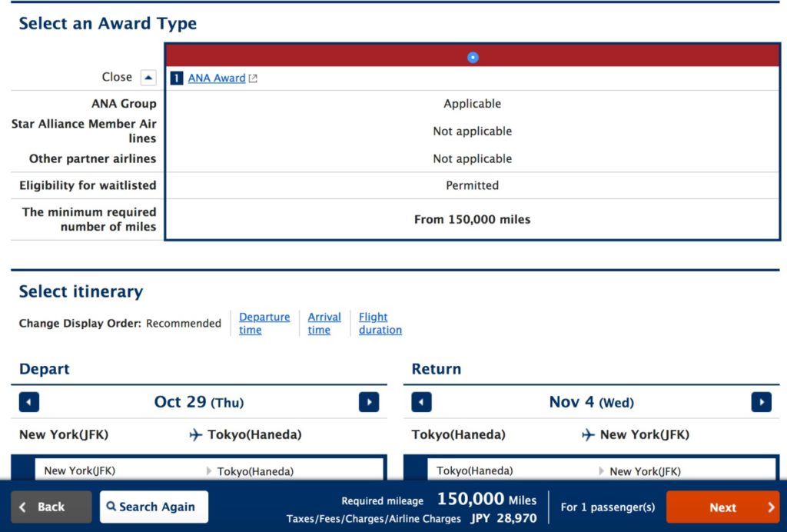
Task: Click the airplane icon before New York(JFK) in Return
Action: (x=588, y=434)
